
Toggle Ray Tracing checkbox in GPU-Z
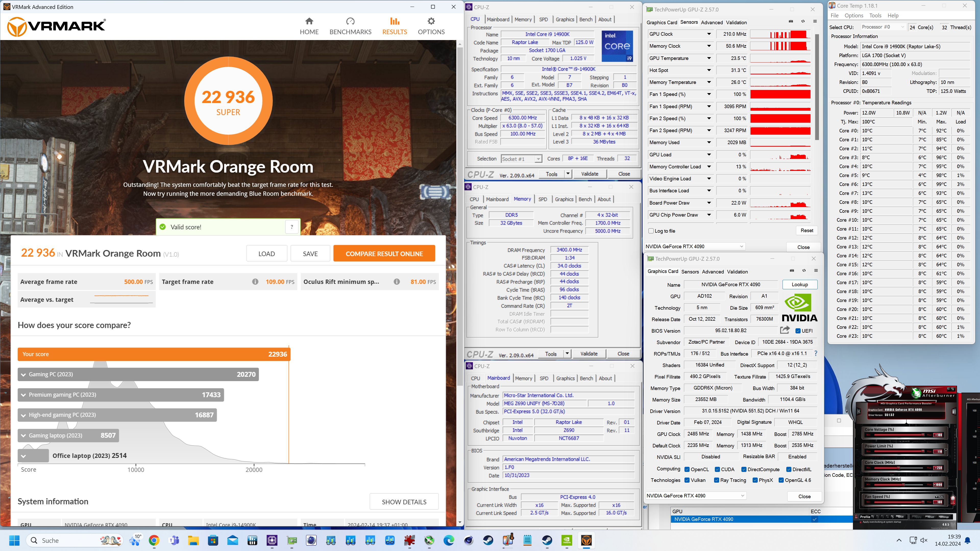click(x=717, y=480)
